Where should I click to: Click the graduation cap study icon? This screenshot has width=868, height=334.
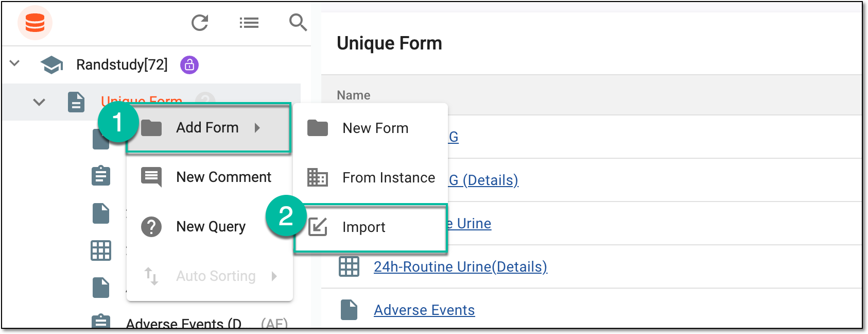tap(52, 65)
